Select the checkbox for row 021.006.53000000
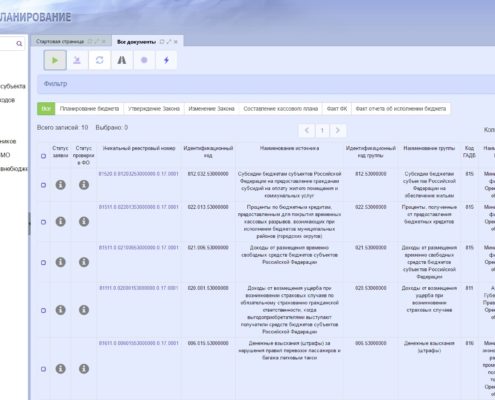The image size is (495, 400). 43,263
